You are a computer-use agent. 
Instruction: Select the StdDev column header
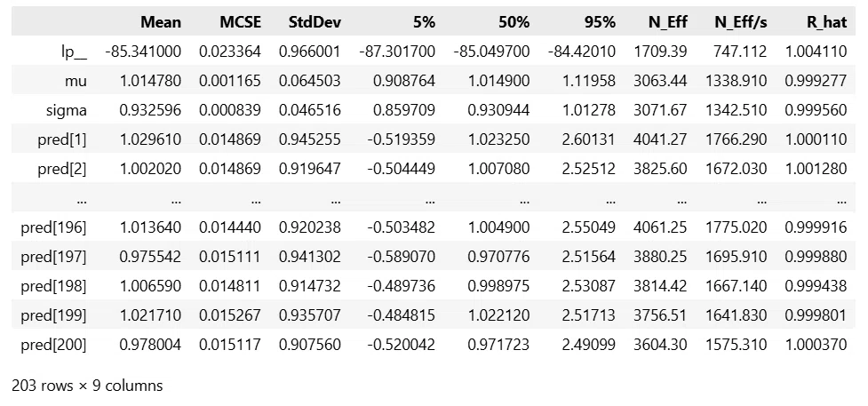coord(315,22)
